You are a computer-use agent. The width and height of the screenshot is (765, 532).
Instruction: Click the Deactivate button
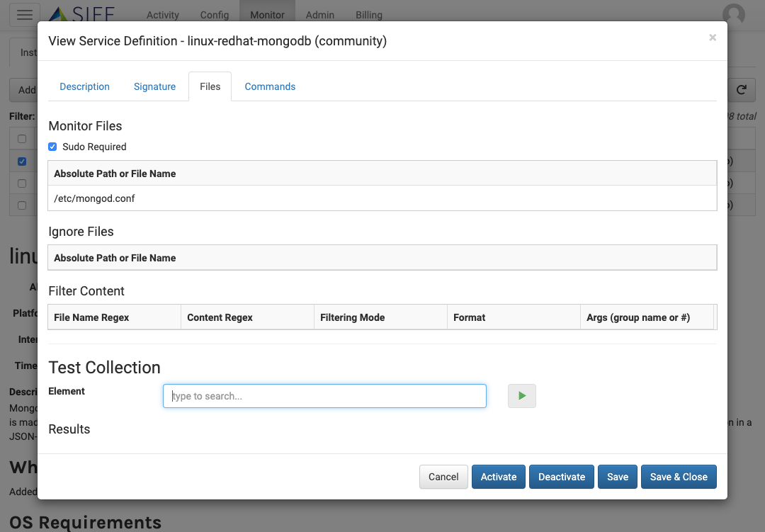562,477
